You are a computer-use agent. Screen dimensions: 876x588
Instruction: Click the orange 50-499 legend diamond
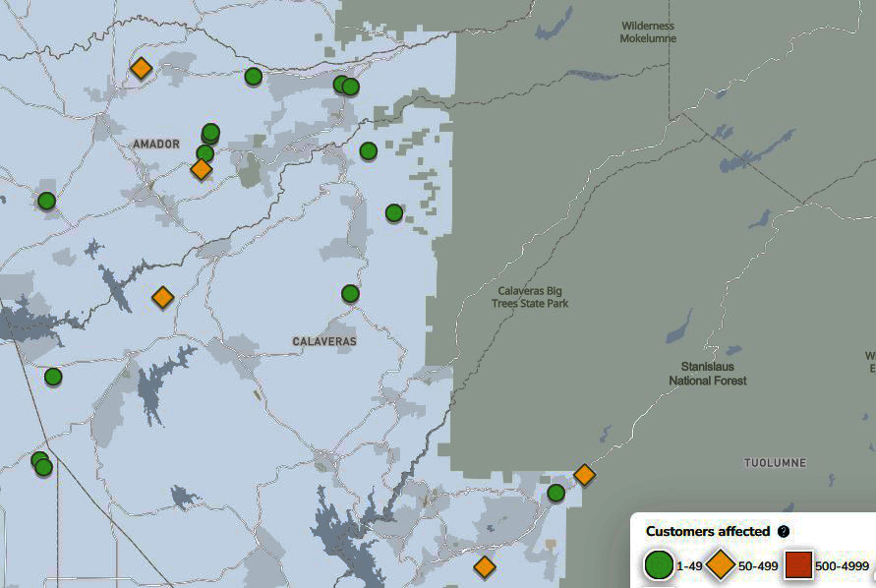click(x=721, y=566)
